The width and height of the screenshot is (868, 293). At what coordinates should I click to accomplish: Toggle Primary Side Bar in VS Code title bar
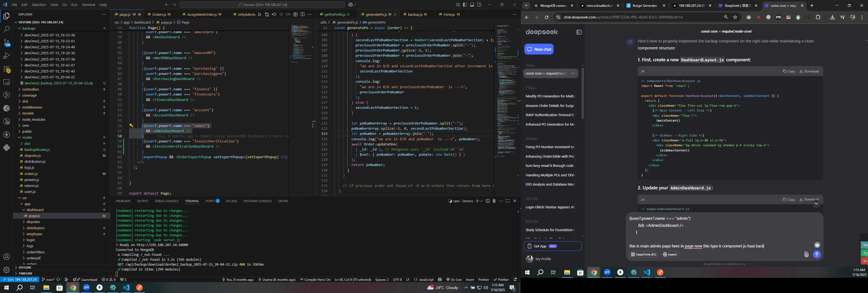(x=465, y=5)
